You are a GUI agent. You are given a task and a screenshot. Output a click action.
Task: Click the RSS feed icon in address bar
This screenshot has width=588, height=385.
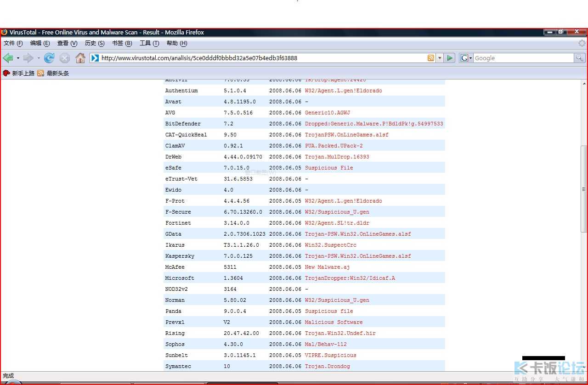tap(431, 58)
